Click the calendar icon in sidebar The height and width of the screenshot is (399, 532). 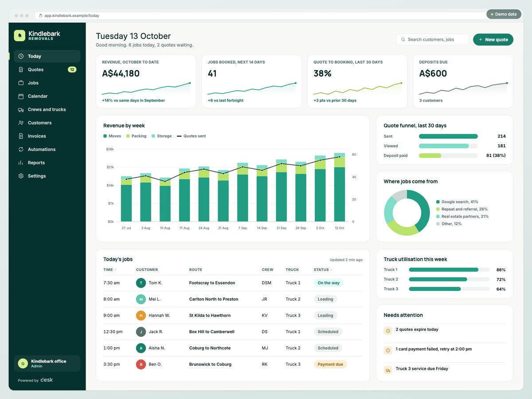[x=21, y=96]
